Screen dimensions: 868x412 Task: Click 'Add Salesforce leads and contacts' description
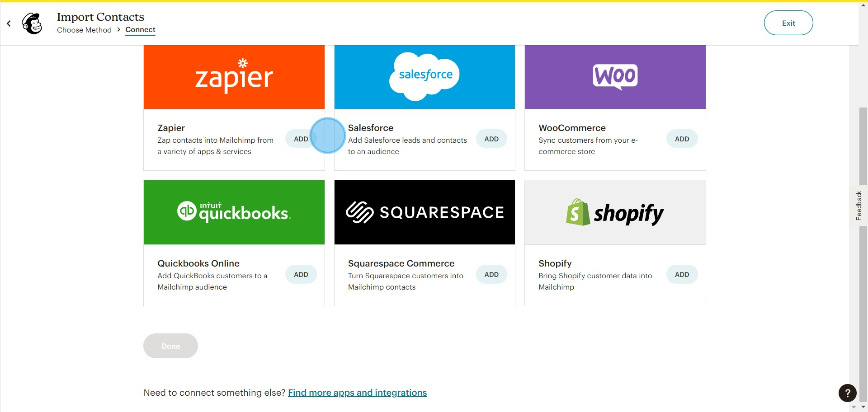[407, 146]
